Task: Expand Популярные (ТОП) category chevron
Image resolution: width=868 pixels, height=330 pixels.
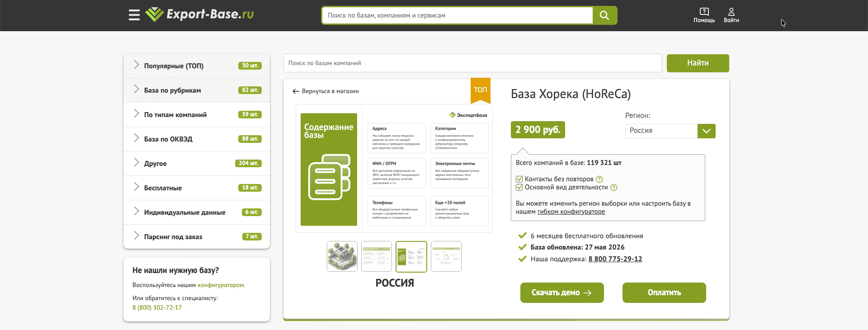Action: coord(136,65)
